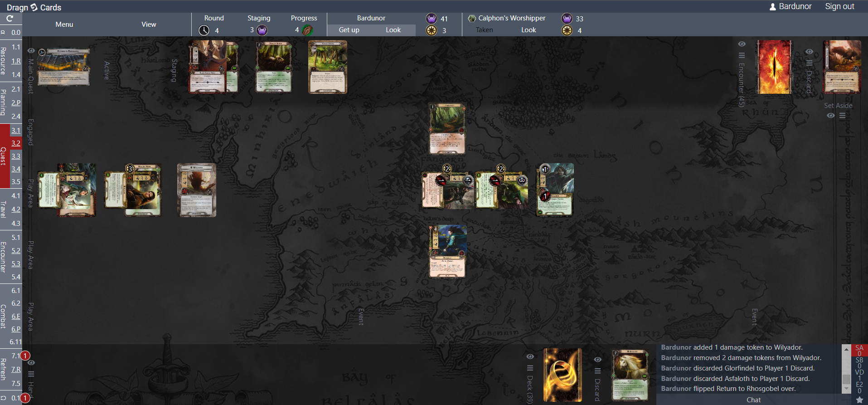Toggle the player Discard eye icon
Screen dimensions: 868x405
(x=598, y=359)
